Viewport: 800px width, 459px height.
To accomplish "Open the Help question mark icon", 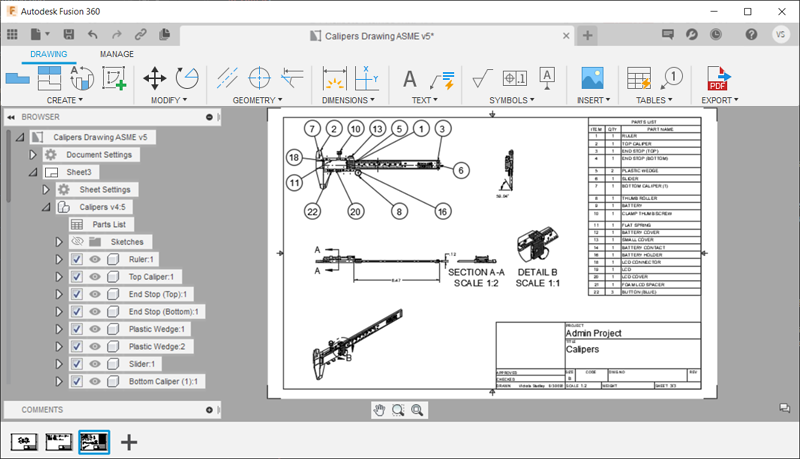I will 751,34.
